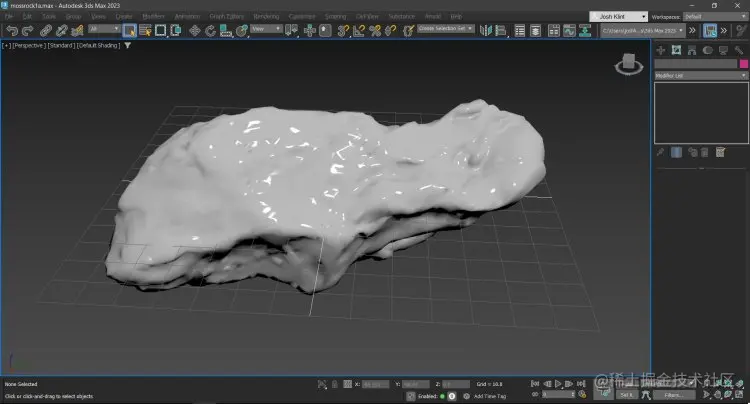Open the Tools menu
Image resolution: width=750 pixels, height=404 pixels.
(49, 16)
